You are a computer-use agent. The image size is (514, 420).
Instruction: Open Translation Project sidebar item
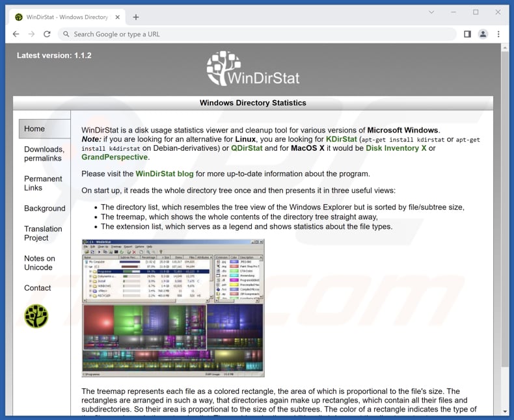43,233
